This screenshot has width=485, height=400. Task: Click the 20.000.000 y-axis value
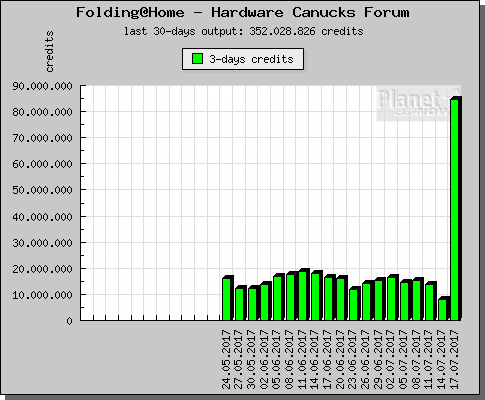pyautogui.click(x=42, y=269)
